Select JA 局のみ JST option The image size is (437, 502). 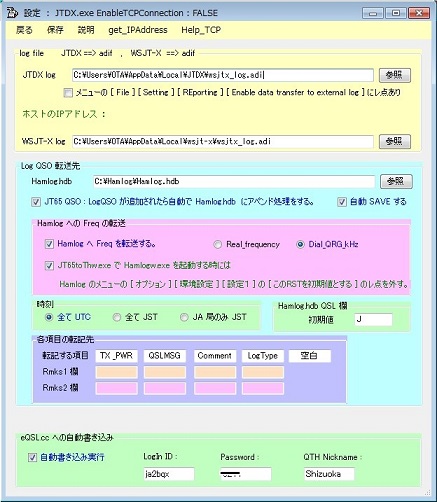pyautogui.click(x=184, y=317)
